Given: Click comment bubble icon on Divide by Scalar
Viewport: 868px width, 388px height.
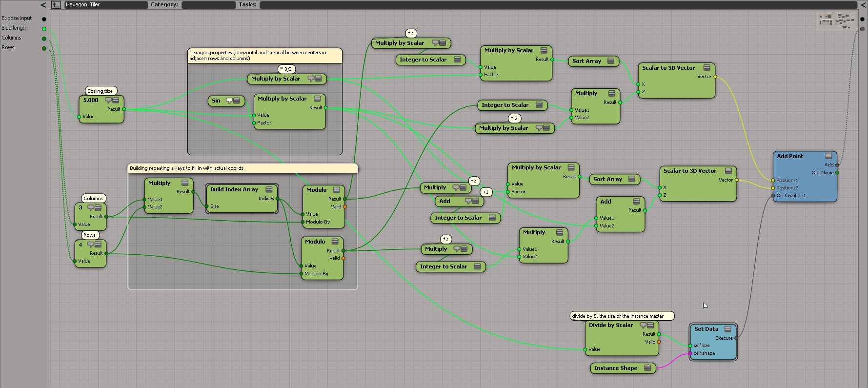Looking at the screenshot, I should click(x=644, y=325).
